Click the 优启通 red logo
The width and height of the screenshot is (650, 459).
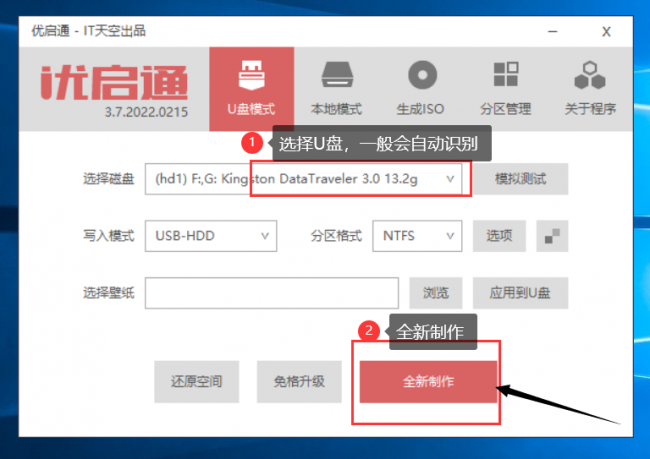pyautogui.click(x=114, y=83)
